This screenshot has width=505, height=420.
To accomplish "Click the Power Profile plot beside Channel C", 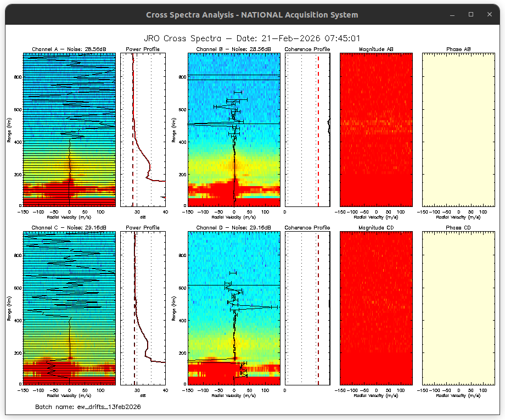I will (x=143, y=307).
